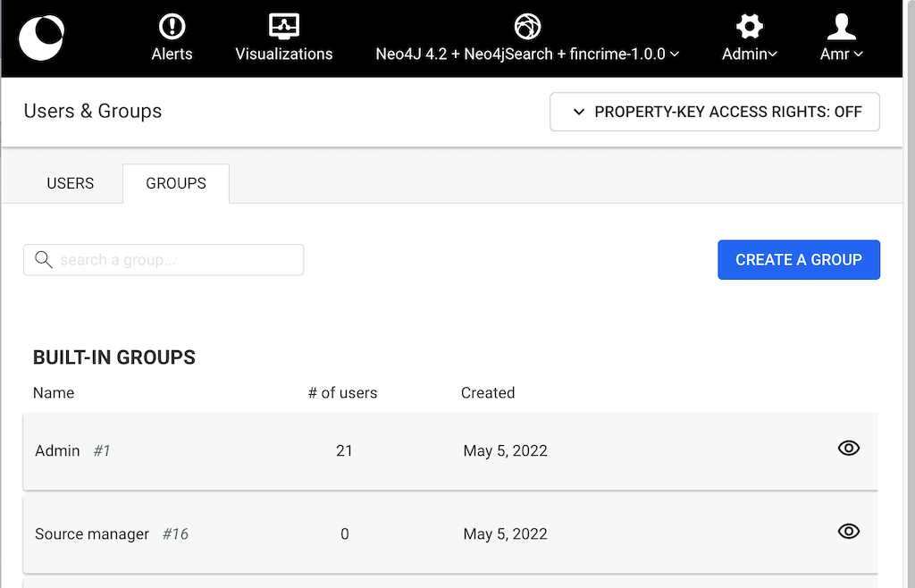View the Source manager group eye icon
Screen dimensions: 915x588
coord(849,532)
